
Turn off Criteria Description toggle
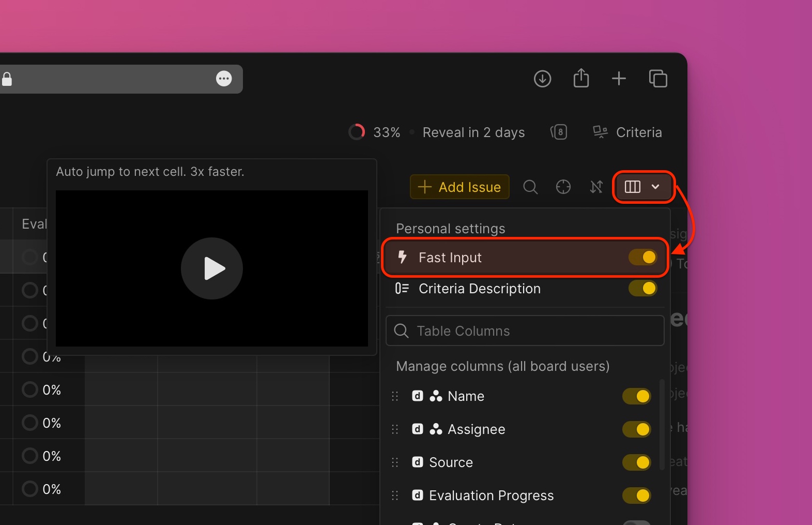[642, 289]
